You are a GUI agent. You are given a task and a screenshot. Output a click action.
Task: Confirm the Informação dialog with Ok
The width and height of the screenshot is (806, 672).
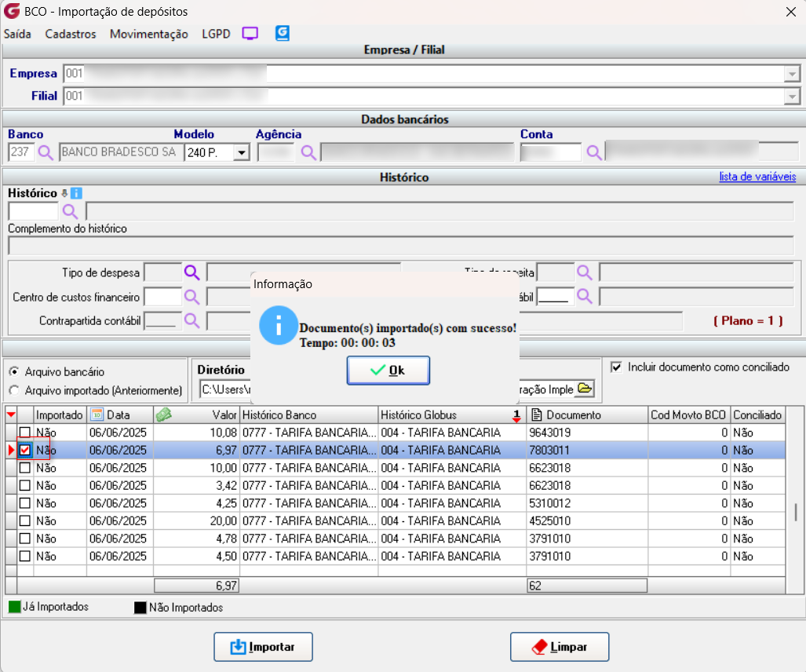click(x=388, y=371)
